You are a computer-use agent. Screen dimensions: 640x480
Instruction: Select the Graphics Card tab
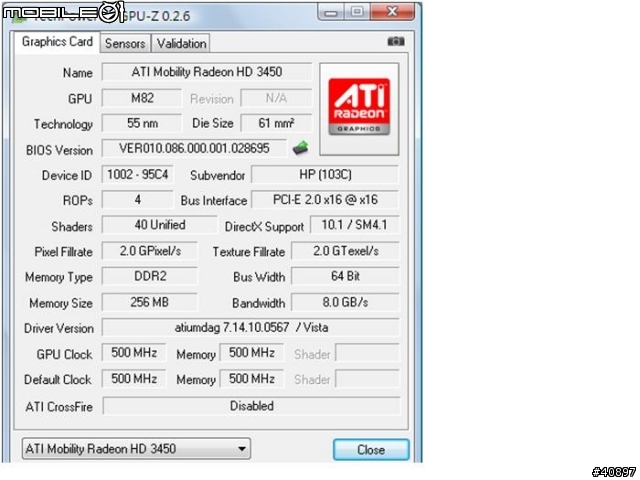tap(57, 42)
